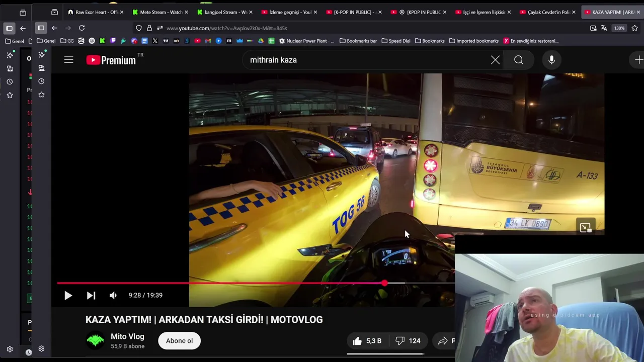The width and height of the screenshot is (644, 362).
Task: Close the Mete Stream tab
Action: (x=186, y=12)
